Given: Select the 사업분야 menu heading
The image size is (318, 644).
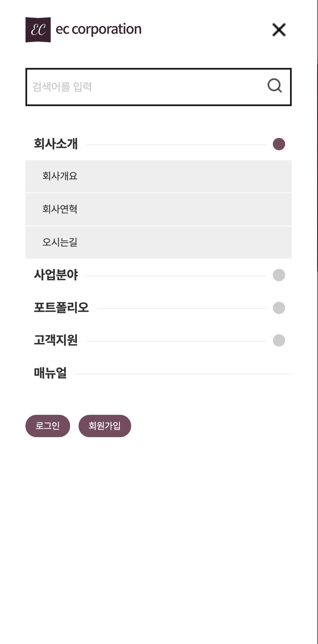Looking at the screenshot, I should point(56,275).
